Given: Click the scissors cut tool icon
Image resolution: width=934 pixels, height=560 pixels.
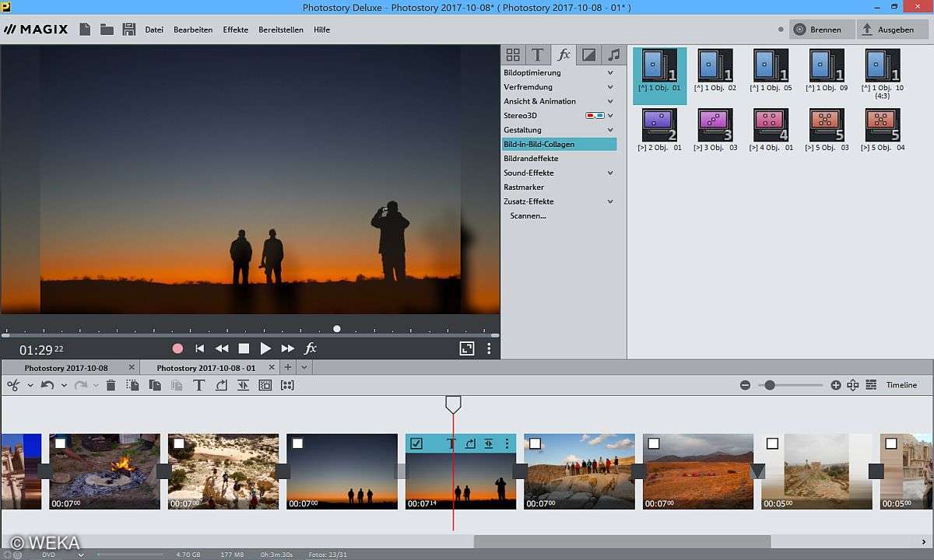Looking at the screenshot, I should (13, 385).
